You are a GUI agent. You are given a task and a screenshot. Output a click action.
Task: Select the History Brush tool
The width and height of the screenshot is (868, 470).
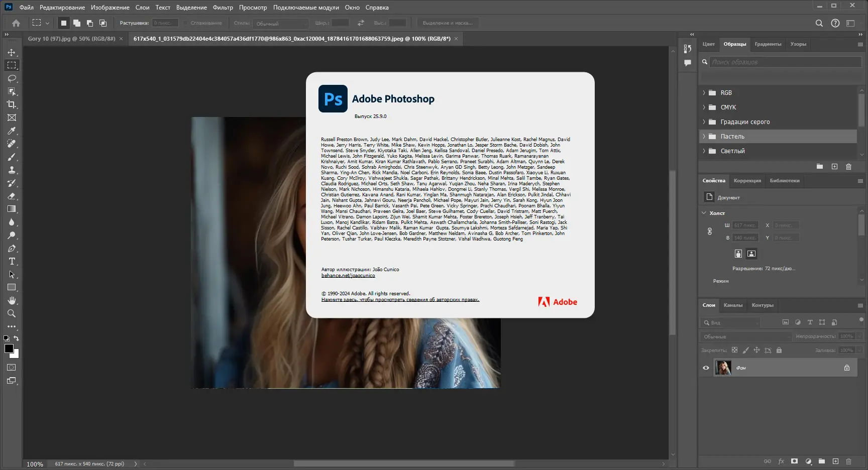coord(12,183)
